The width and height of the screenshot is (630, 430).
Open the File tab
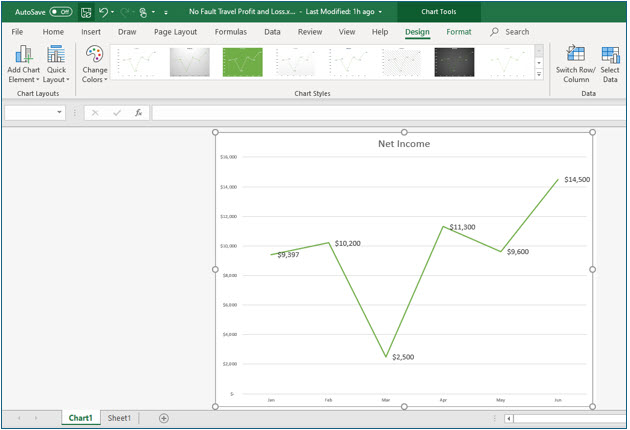click(17, 32)
